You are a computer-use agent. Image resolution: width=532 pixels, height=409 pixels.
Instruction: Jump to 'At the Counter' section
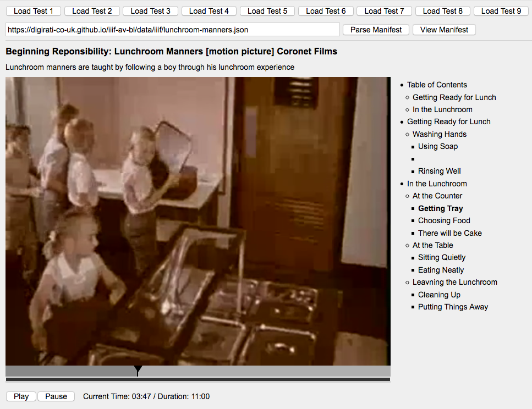[x=437, y=196]
